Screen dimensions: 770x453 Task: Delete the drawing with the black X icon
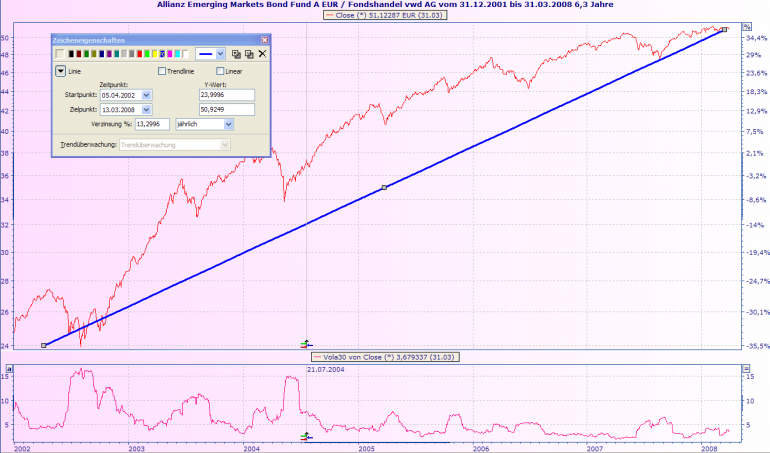pyautogui.click(x=262, y=54)
